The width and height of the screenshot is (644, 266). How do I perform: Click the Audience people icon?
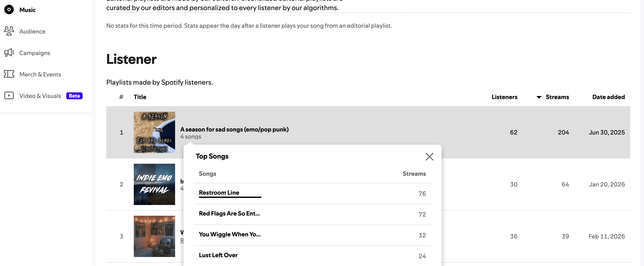point(9,31)
